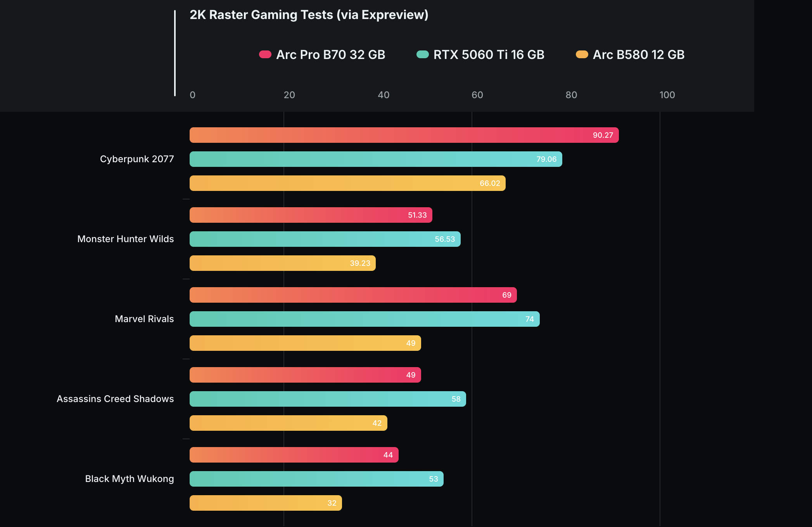Click the Marvel Rivals teal bar labeled 74
Screen dimensions: 812x527
pos(365,319)
